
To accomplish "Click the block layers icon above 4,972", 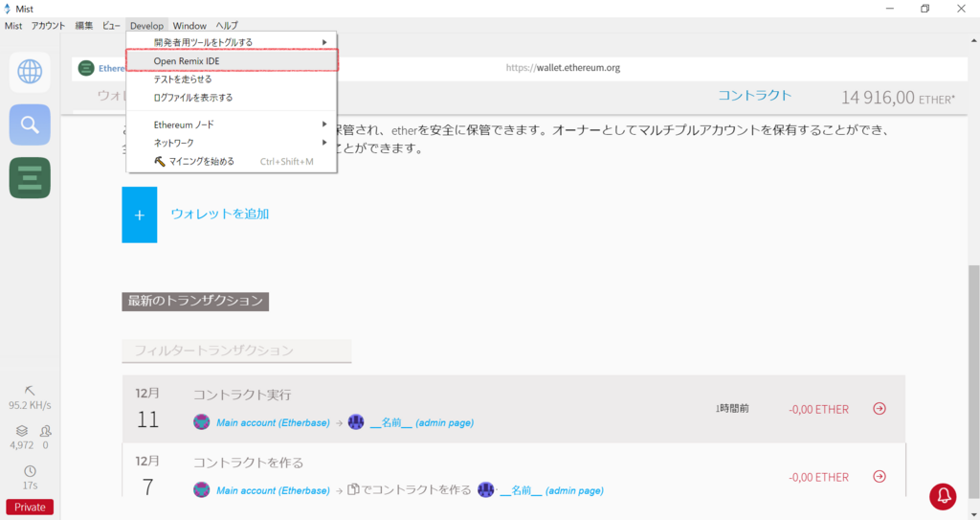I will 22,431.
